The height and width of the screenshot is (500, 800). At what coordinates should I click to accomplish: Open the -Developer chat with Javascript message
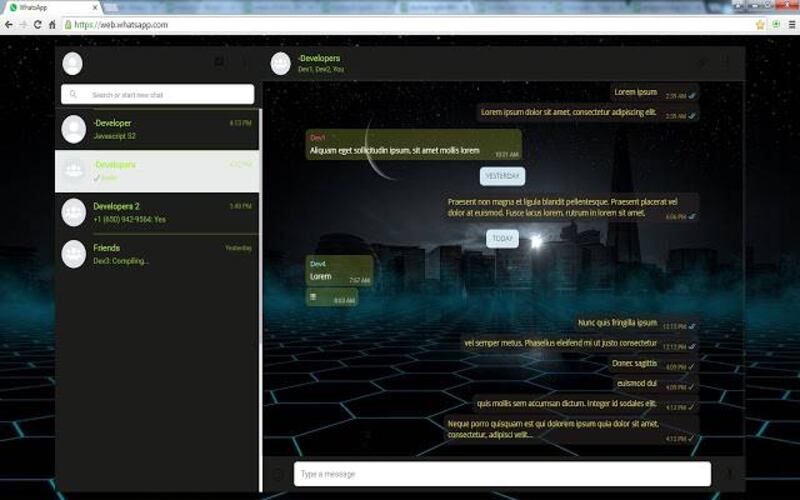tap(157, 129)
